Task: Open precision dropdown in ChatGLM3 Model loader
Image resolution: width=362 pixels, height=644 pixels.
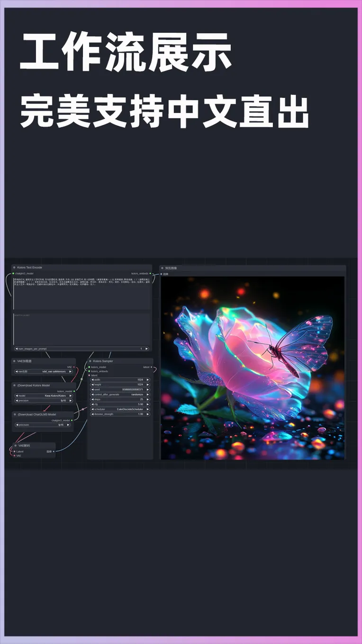Action: point(43,425)
